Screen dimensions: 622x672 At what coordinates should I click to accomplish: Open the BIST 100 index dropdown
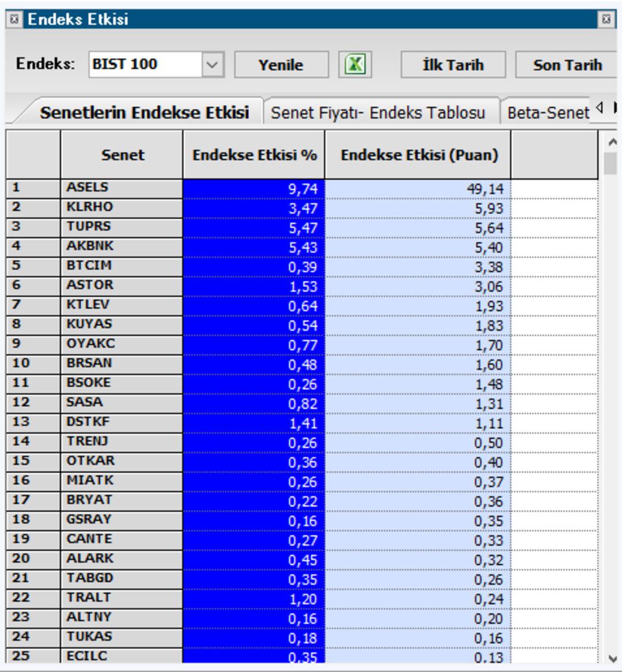(212, 65)
